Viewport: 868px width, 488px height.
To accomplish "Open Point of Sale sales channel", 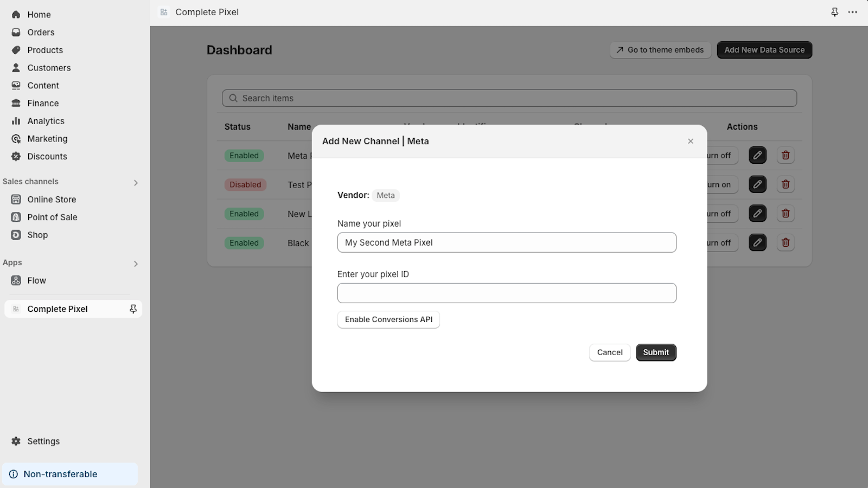I will tap(52, 217).
